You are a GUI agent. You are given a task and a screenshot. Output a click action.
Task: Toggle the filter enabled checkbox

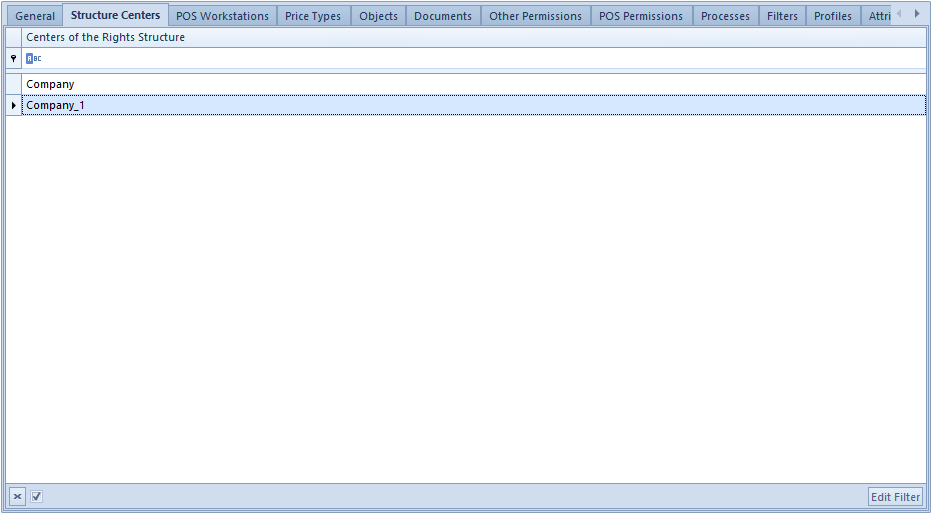pos(36,496)
